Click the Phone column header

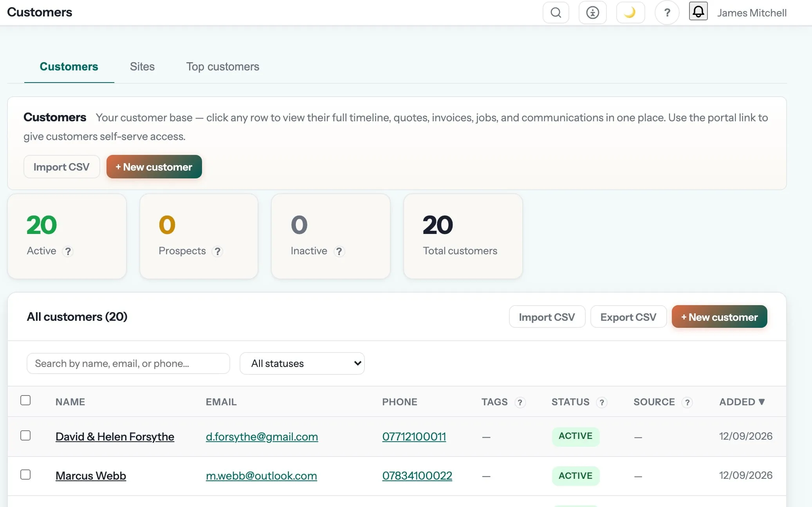[400, 402]
